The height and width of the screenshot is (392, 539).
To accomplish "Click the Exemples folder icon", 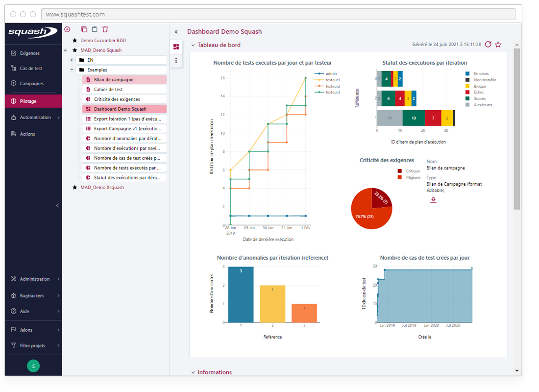I will [82, 70].
